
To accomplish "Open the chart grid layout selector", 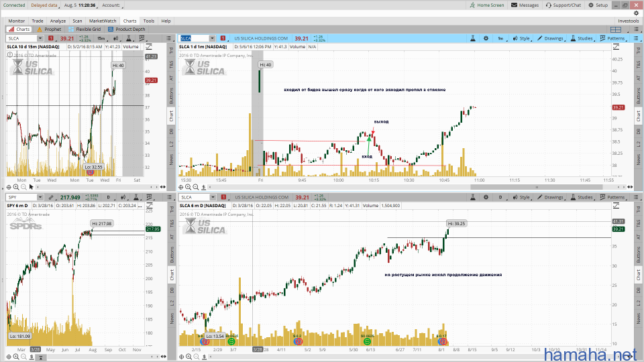I will click(x=616, y=29).
